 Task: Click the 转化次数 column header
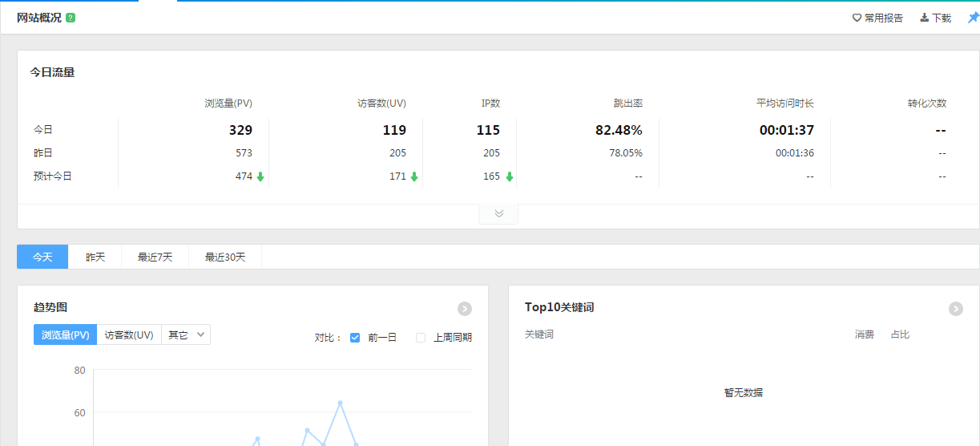[x=927, y=103]
